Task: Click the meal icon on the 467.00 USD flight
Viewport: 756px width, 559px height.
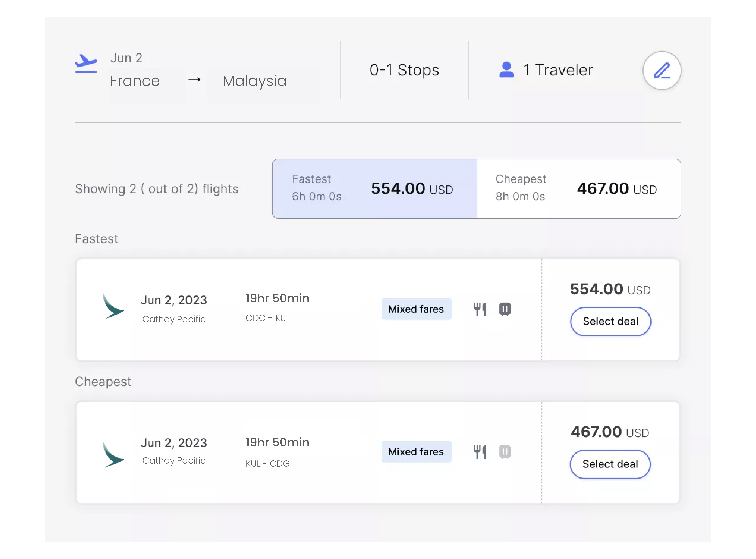Action: point(480,452)
